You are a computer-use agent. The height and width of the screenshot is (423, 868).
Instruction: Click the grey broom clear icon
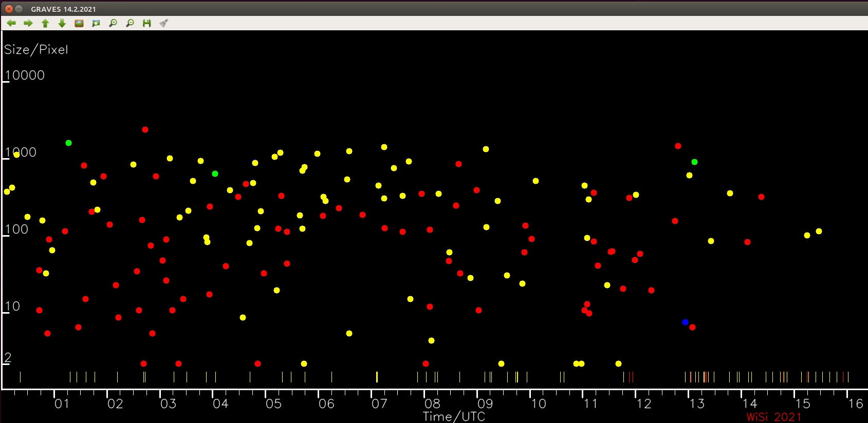click(x=164, y=23)
